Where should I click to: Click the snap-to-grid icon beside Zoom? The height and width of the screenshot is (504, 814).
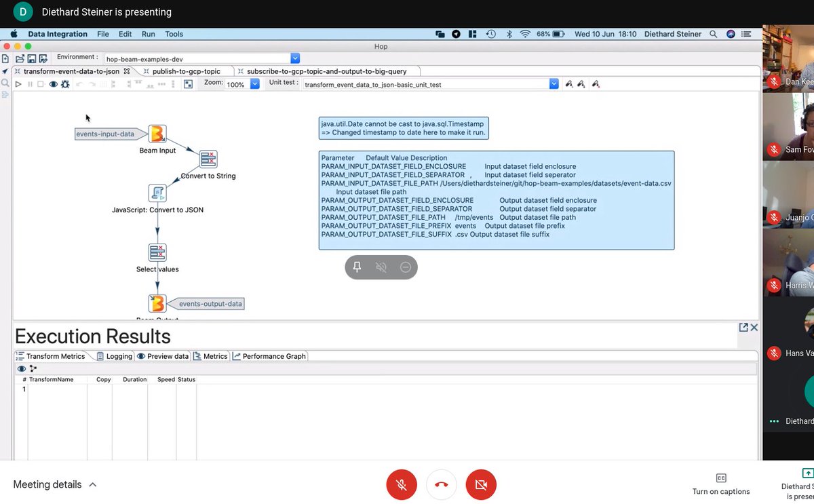[189, 84]
